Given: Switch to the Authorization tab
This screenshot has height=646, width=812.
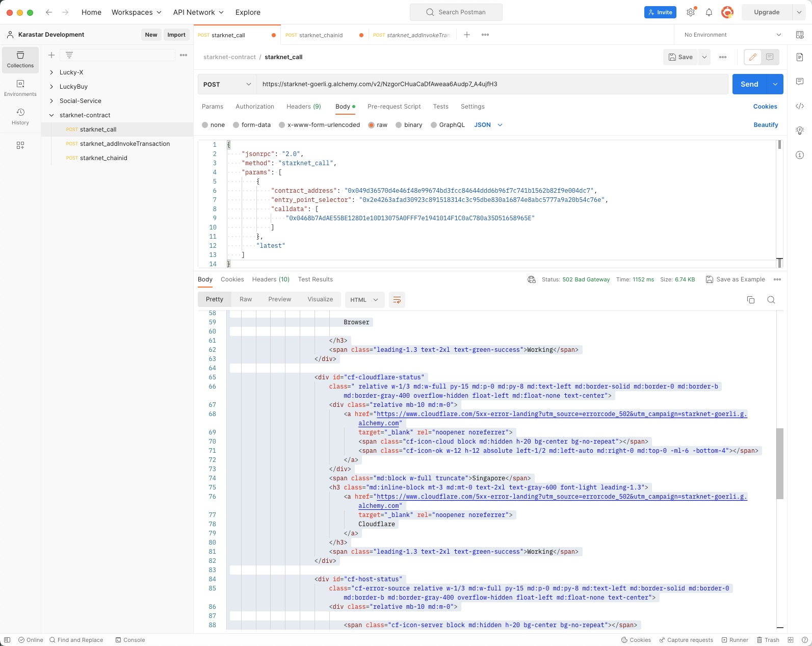Looking at the screenshot, I should click(x=255, y=107).
